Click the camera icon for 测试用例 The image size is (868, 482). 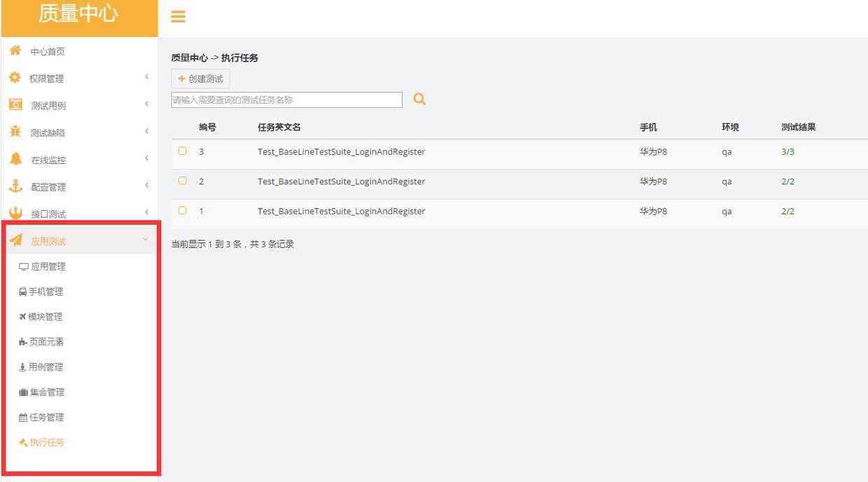tap(15, 104)
